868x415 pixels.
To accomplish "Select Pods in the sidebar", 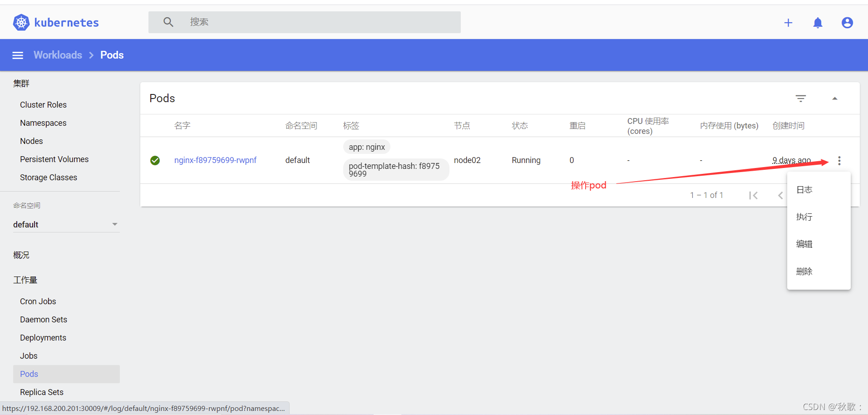I will coord(66,374).
